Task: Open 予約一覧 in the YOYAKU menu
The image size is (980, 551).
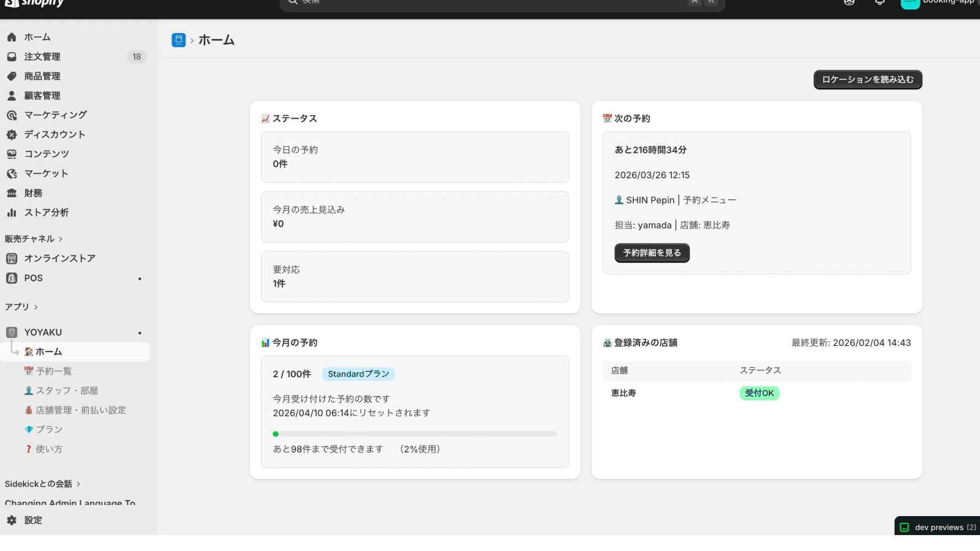Action: [53, 371]
